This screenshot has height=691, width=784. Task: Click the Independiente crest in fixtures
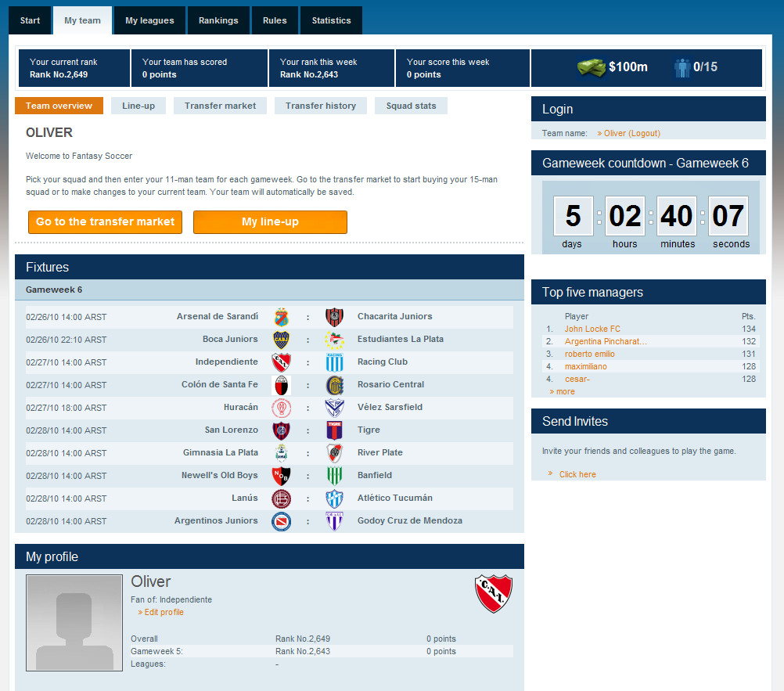tap(282, 362)
